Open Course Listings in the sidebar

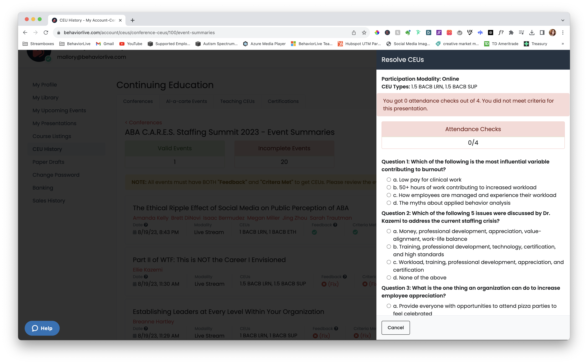pos(52,136)
